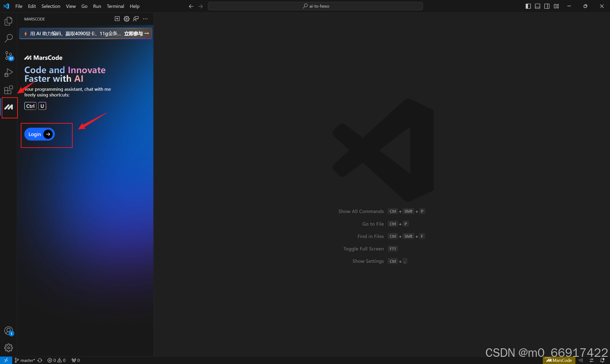
Task: Open the Manage gear at activity bar bottom
Action: (x=8, y=348)
